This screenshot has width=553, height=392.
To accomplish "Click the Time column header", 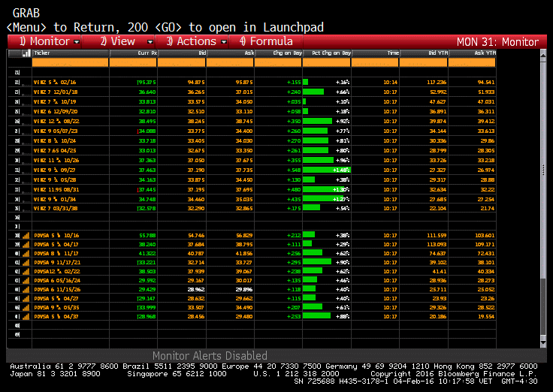I will coord(375,53).
